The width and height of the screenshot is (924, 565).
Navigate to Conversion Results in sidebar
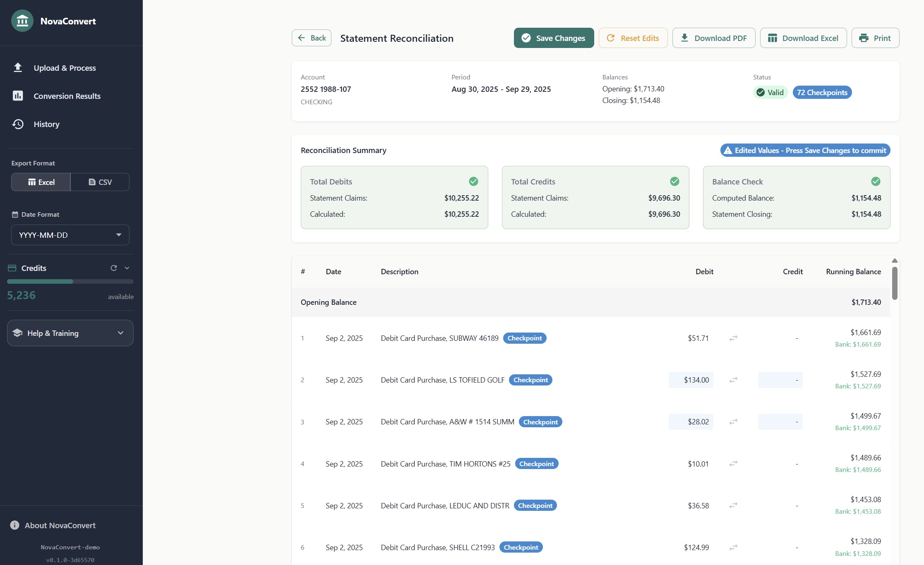pos(67,96)
